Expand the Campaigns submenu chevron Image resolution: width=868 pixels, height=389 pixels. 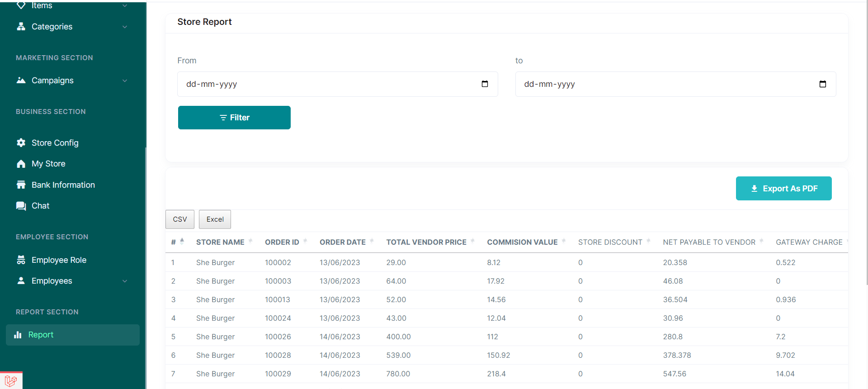(125, 81)
